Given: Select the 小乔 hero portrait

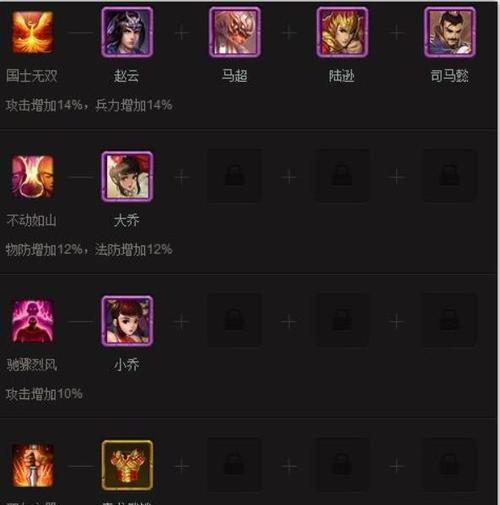Looking at the screenshot, I should [127, 321].
